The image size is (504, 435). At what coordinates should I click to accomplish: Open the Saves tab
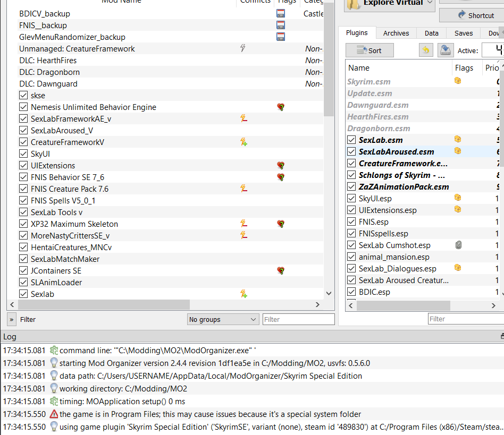pos(464,33)
